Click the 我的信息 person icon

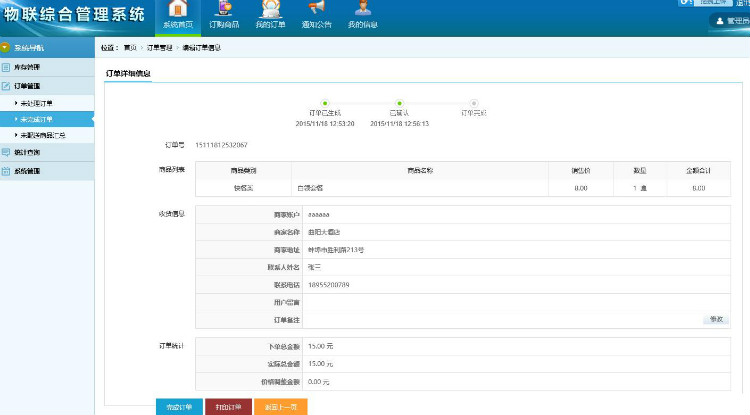(x=360, y=9)
